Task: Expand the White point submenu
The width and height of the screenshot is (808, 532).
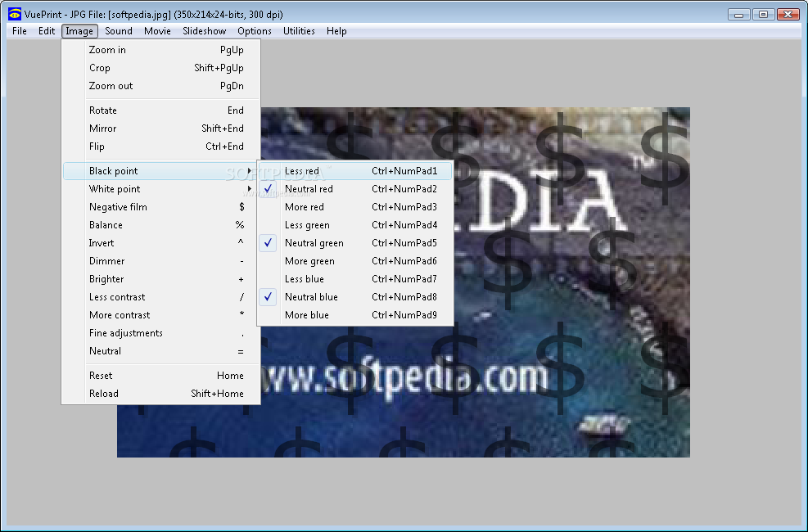Action: [160, 189]
